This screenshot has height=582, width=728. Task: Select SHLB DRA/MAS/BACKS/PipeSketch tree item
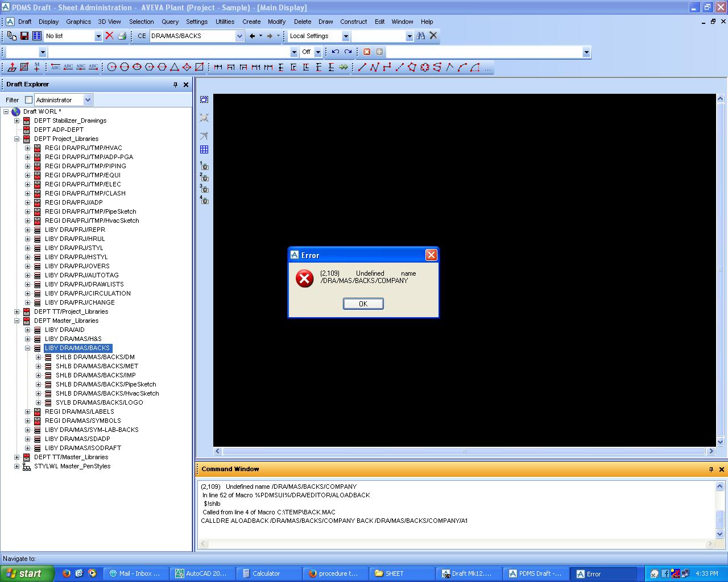pyautogui.click(x=106, y=384)
